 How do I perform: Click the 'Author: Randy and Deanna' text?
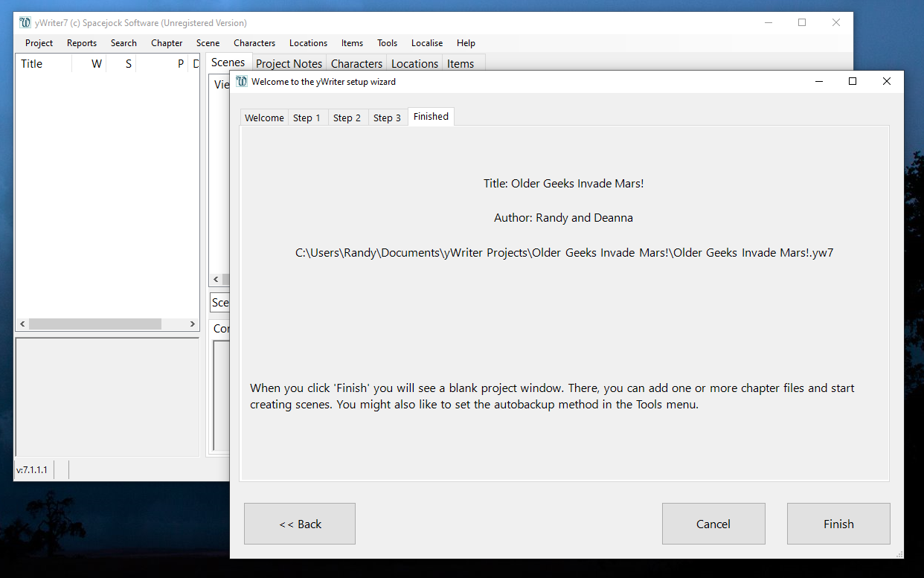(x=564, y=218)
